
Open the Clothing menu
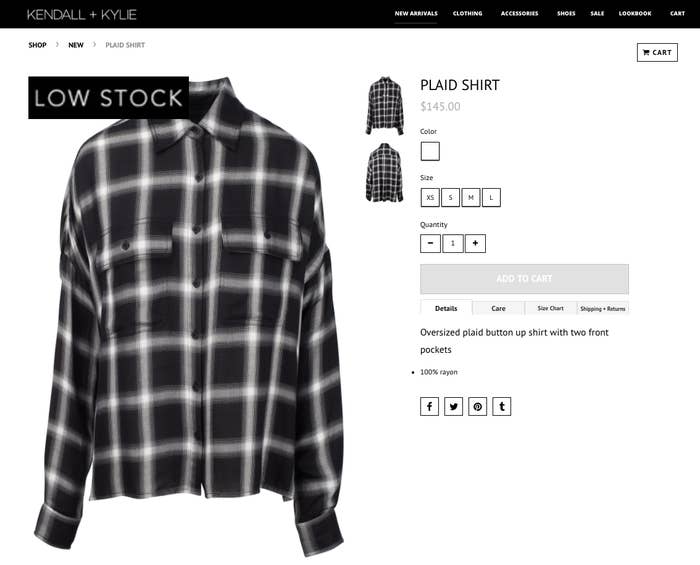467,13
